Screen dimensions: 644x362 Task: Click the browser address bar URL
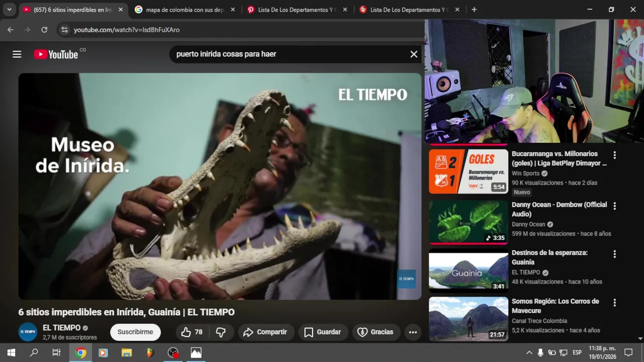pyautogui.click(x=127, y=30)
